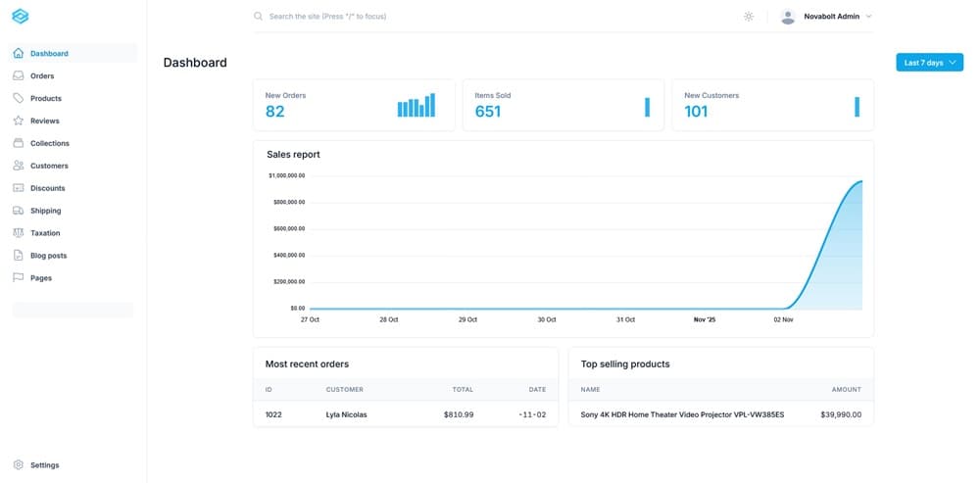This screenshot has height=483, width=980.
Task: Click the chevron beside Novabolt Admin
Action: click(x=868, y=17)
